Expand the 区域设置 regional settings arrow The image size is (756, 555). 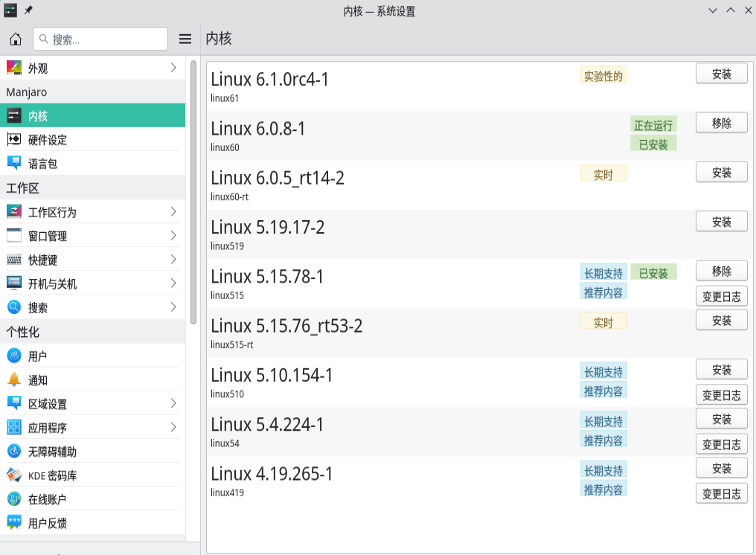coord(173,404)
